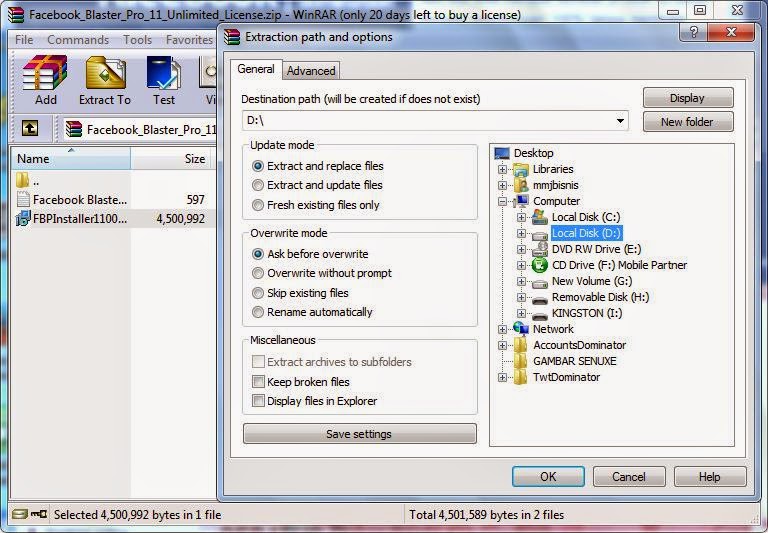The height and width of the screenshot is (533, 768).
Task: Select Skip existing files option
Action: 258,293
